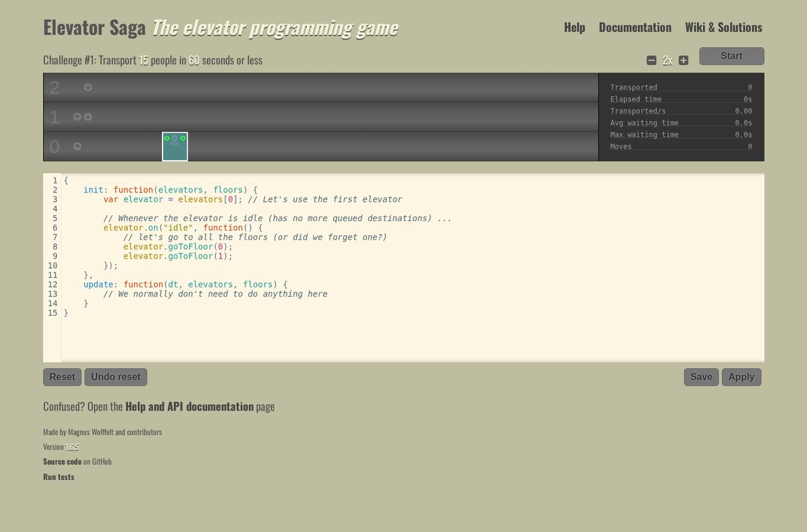This screenshot has height=532, width=807.
Task: Click the elevator's green up indicator
Action: point(167,138)
